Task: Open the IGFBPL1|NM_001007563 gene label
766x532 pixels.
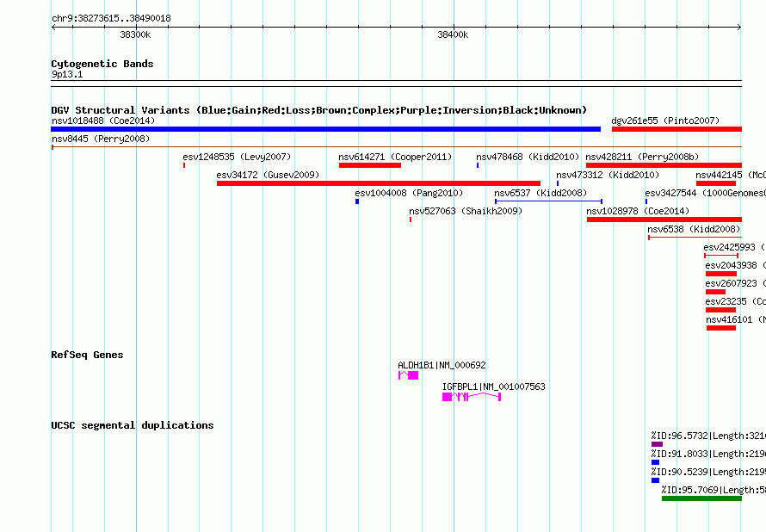Action: [x=493, y=387]
